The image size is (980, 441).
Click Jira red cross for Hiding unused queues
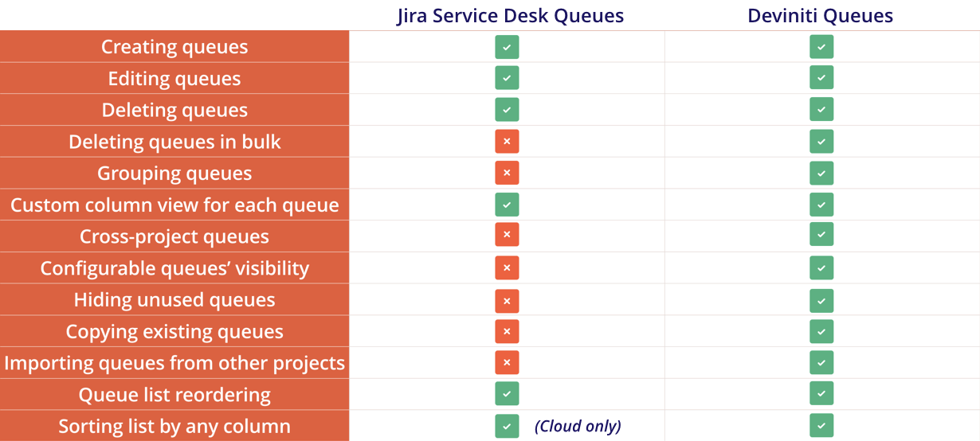[x=507, y=301]
